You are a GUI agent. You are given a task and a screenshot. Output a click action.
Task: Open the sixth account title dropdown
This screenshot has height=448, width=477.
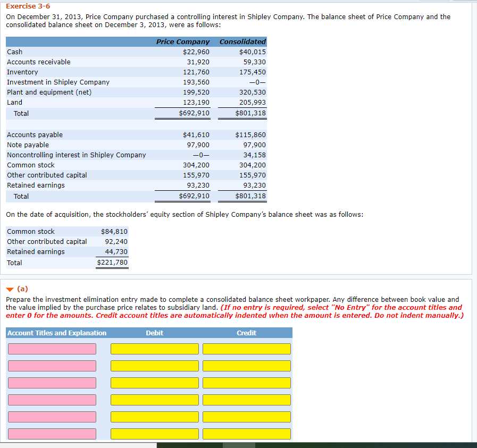52,434
